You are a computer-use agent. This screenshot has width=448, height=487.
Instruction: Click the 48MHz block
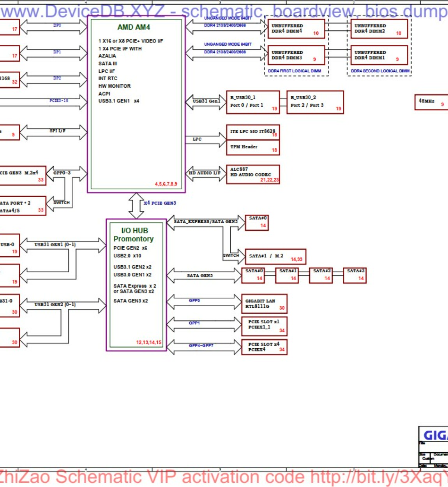[431, 102]
